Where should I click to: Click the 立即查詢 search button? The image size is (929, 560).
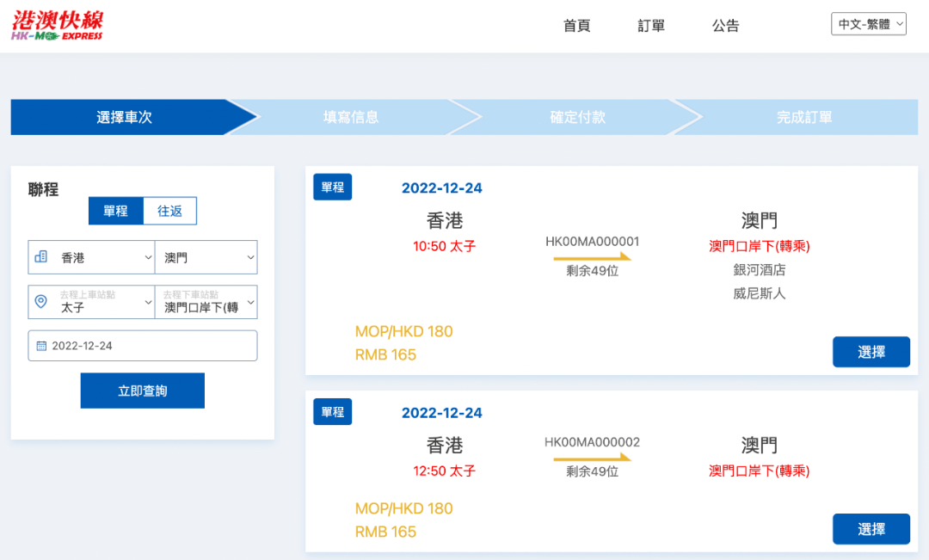(142, 390)
